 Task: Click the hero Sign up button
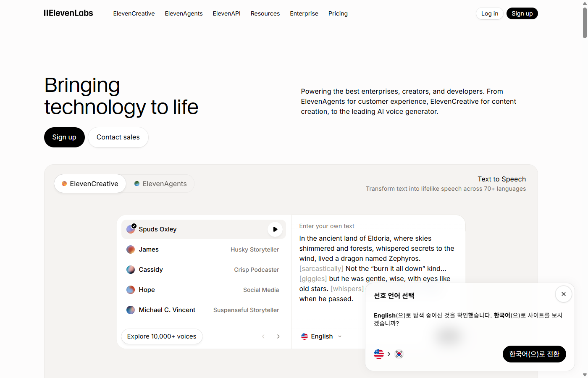point(64,137)
